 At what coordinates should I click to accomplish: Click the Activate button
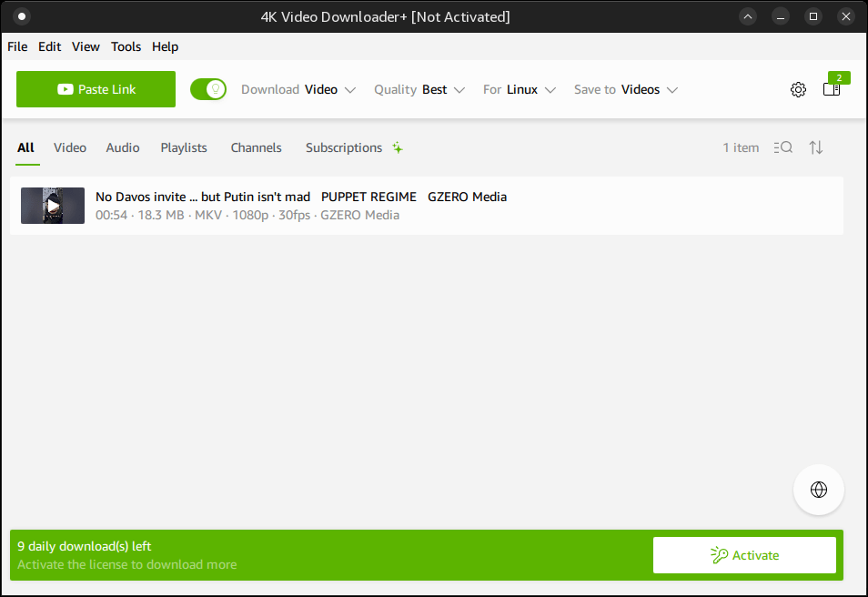pos(744,555)
